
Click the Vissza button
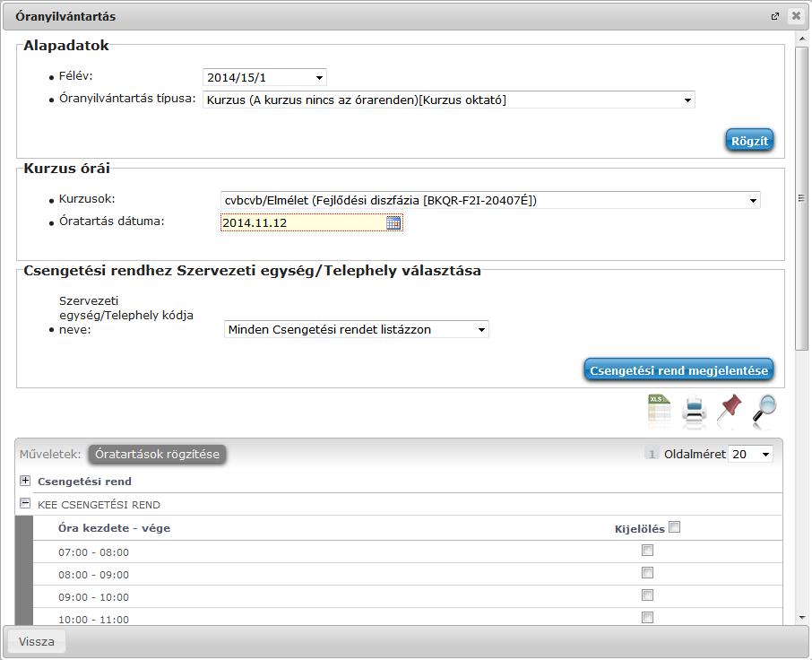[x=36, y=641]
